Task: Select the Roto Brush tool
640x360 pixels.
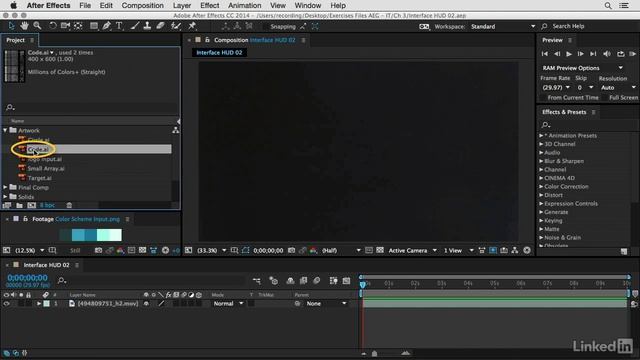Action: (176, 26)
